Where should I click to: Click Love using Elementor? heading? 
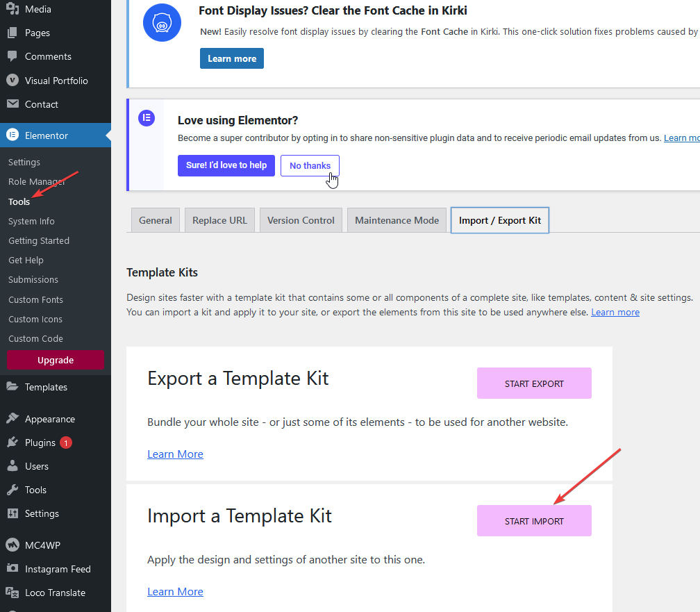click(x=237, y=120)
